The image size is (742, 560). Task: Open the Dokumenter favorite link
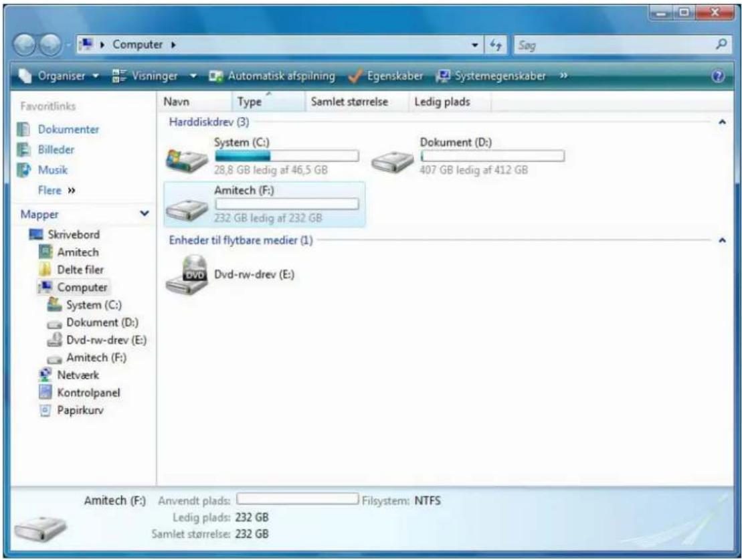pyautogui.click(x=69, y=129)
